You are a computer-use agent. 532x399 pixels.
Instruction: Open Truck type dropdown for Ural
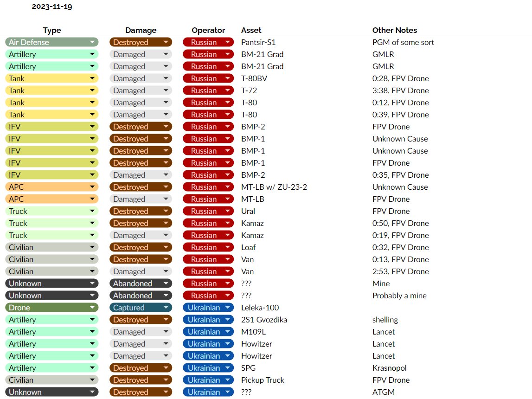click(51, 211)
